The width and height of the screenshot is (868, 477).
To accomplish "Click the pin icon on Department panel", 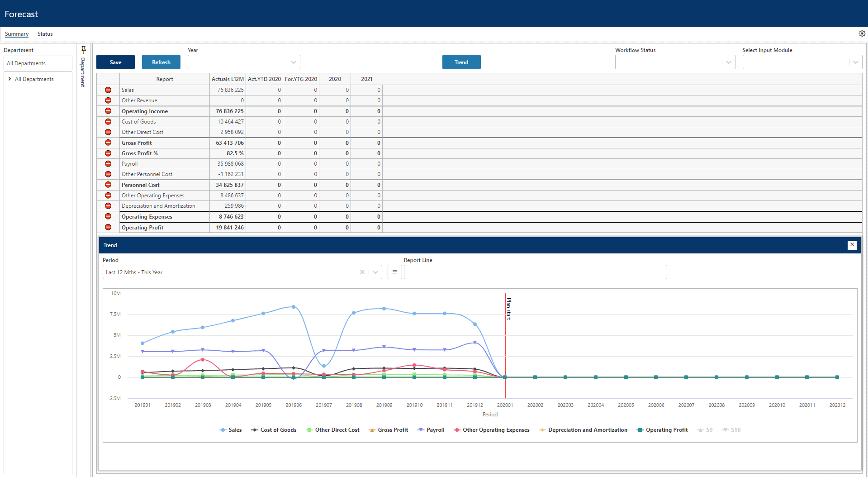I will (x=84, y=50).
